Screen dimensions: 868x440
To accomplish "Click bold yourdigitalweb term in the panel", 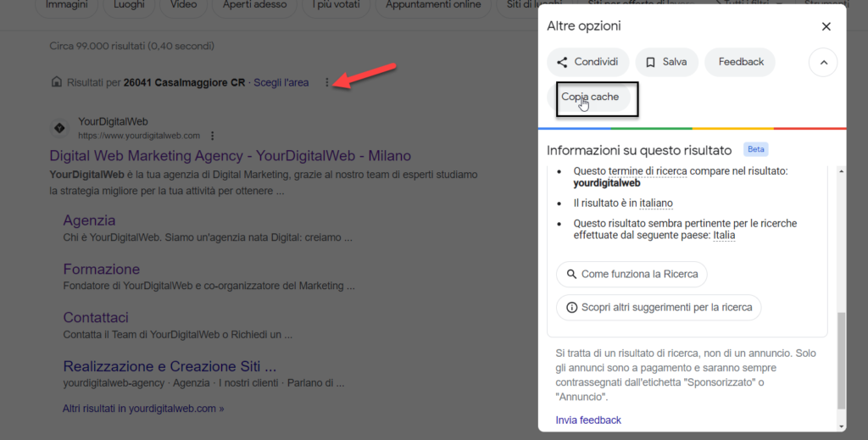I will 607,183.
